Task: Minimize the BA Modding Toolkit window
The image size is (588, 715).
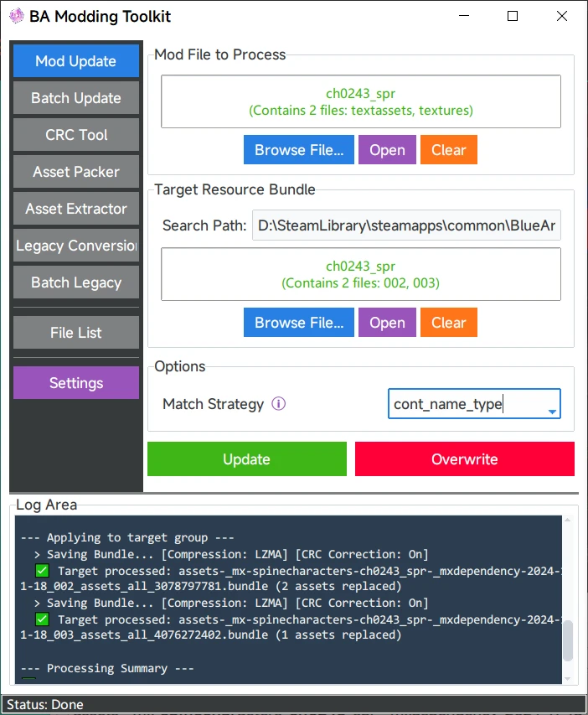Action: pyautogui.click(x=464, y=16)
